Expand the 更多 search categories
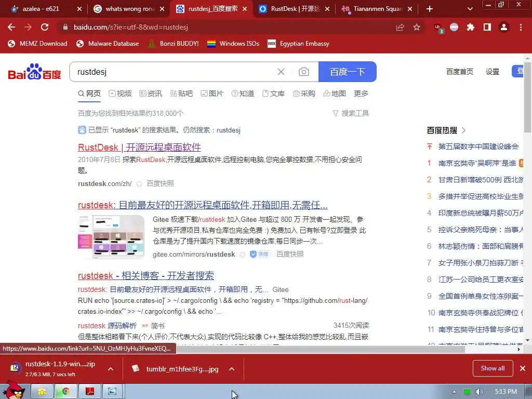 pyautogui.click(x=361, y=94)
